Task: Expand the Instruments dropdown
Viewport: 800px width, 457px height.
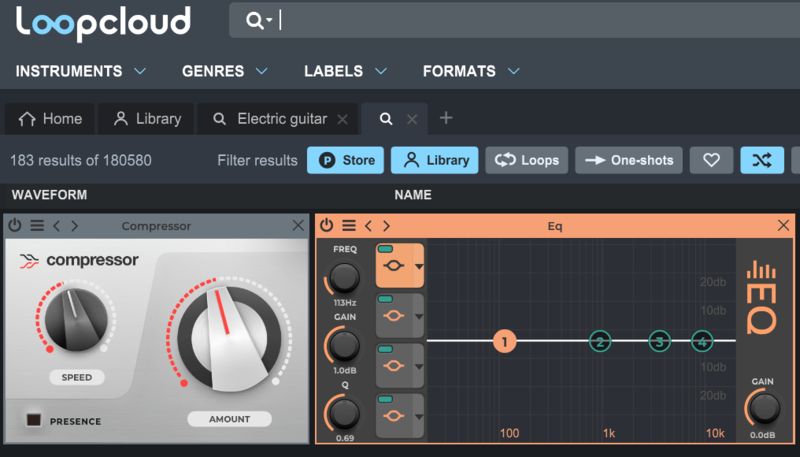Action: point(81,71)
